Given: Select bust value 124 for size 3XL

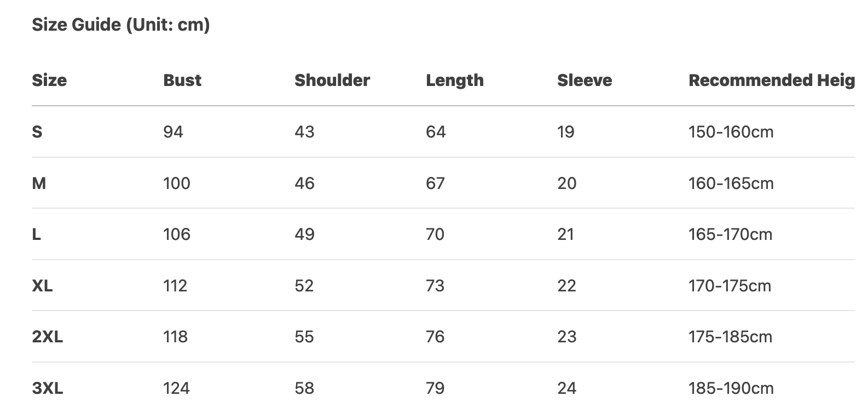Looking at the screenshot, I should (x=176, y=388).
